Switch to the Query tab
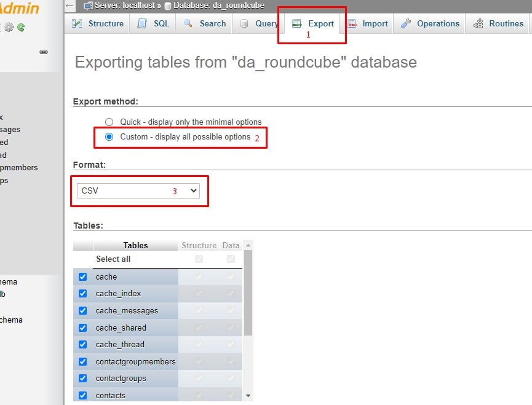532x405 pixels. tap(258, 24)
